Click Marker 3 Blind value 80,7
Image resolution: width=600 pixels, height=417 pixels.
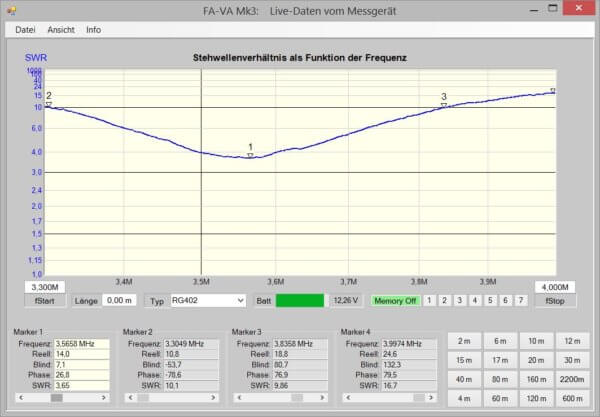coord(300,365)
